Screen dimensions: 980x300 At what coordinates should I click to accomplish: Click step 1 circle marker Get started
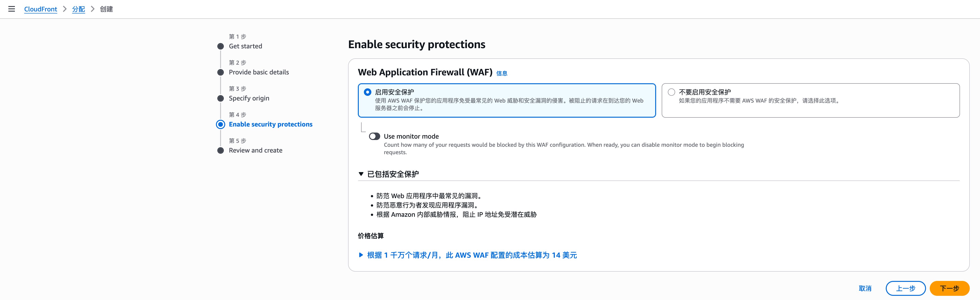tap(220, 46)
